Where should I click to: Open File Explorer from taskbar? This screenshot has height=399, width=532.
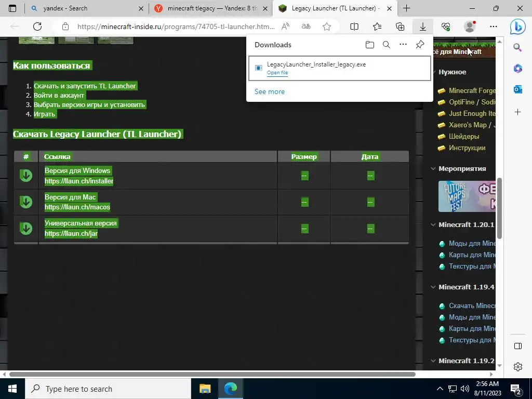[x=205, y=389]
